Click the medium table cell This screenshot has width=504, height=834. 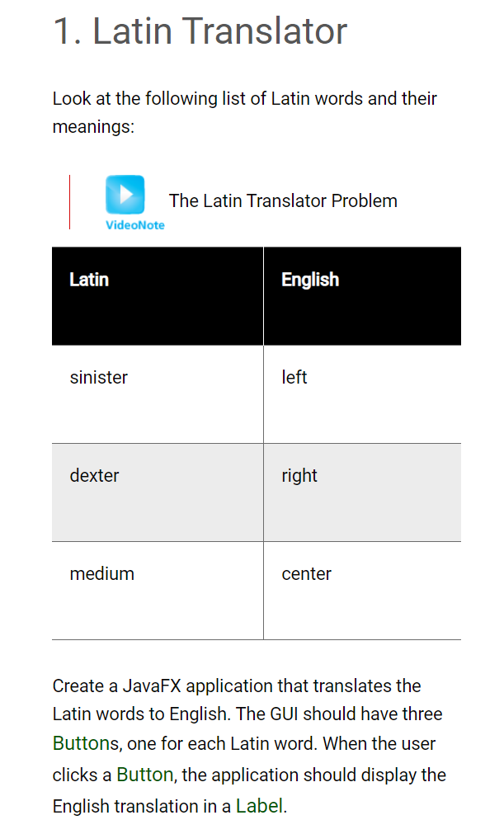click(158, 591)
